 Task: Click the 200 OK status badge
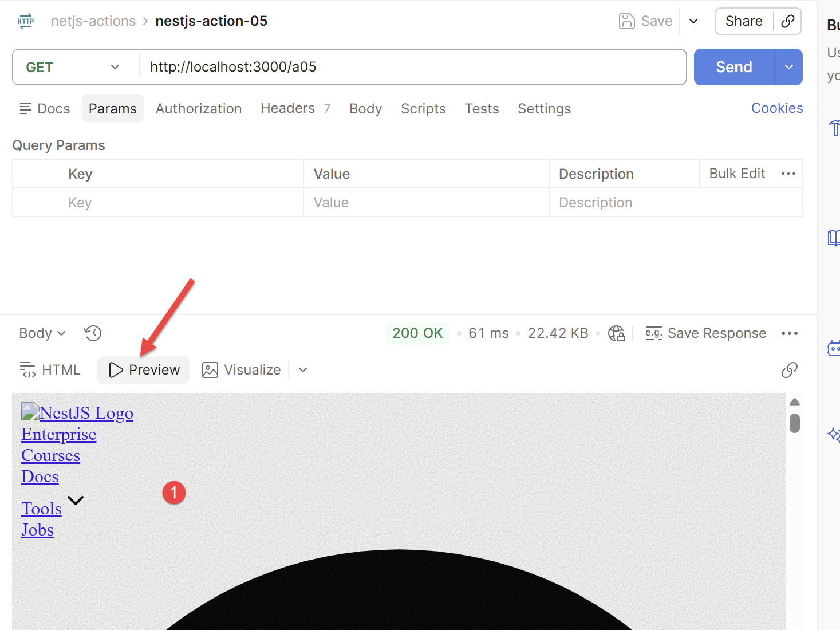(417, 333)
